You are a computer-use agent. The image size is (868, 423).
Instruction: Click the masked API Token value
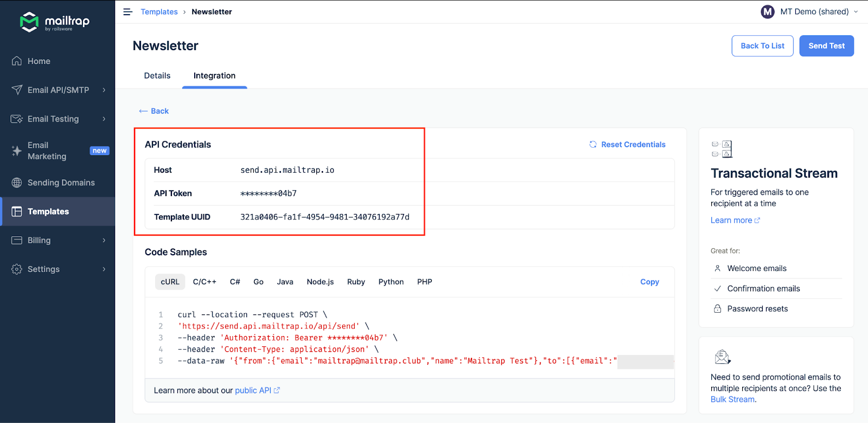[x=269, y=193]
